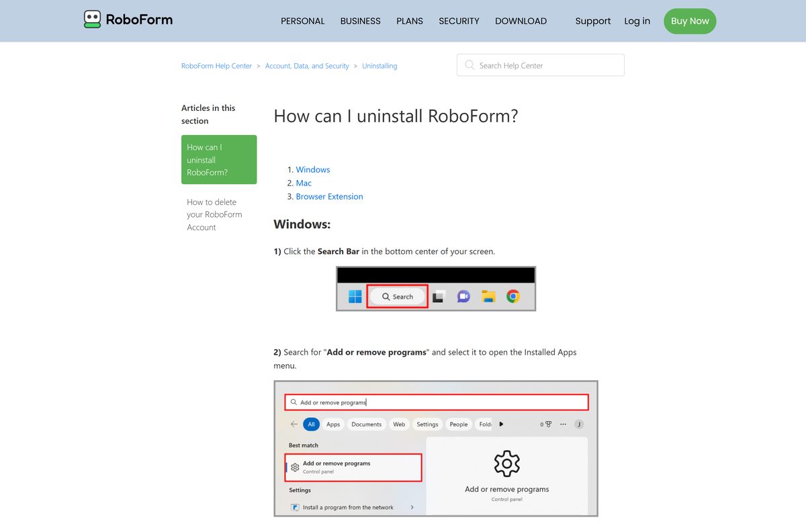
Task: Go to RoboForm Help Center breadcrumb
Action: (216, 66)
